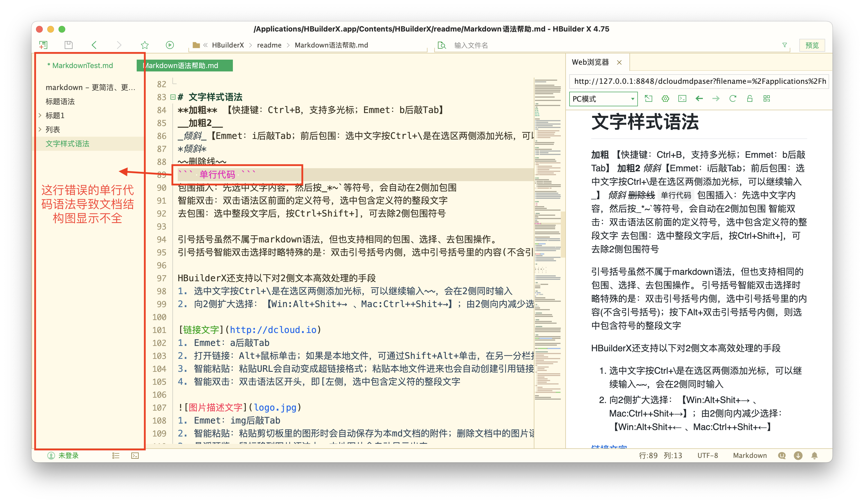Screen dimensions: 864x504
Task: Click the 文字样式语法 heading in preview
Action: point(645,122)
